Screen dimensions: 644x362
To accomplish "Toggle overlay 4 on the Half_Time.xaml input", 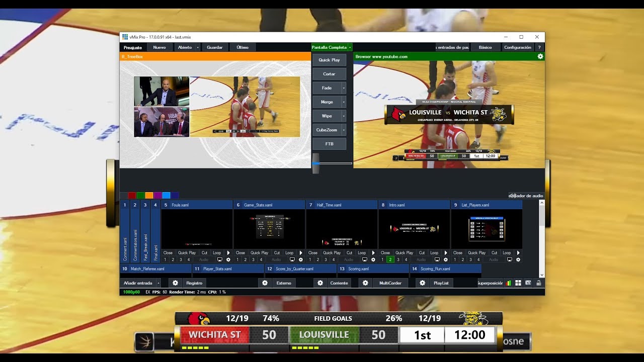I will coord(333,259).
